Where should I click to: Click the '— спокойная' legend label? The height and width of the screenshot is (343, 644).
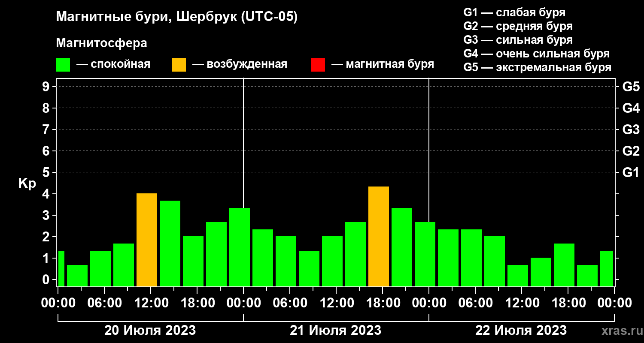point(113,64)
